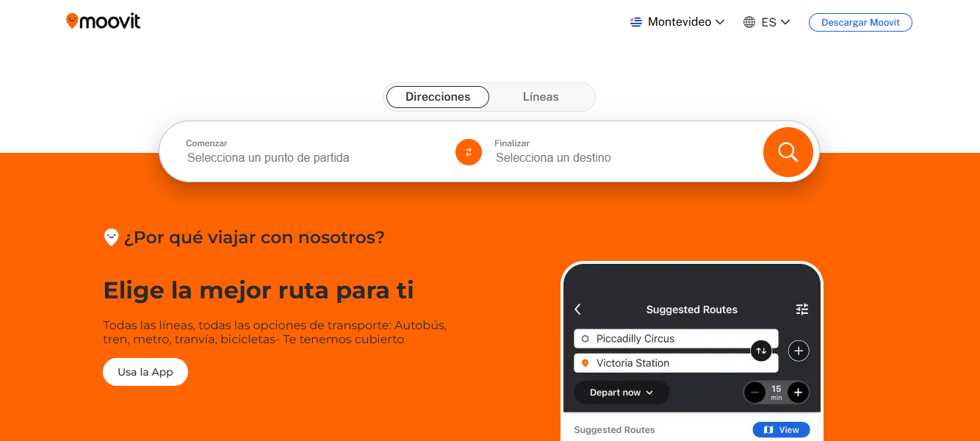This screenshot has height=441, width=980.
Task: Click the orange search magnifier button
Action: pyautogui.click(x=788, y=152)
